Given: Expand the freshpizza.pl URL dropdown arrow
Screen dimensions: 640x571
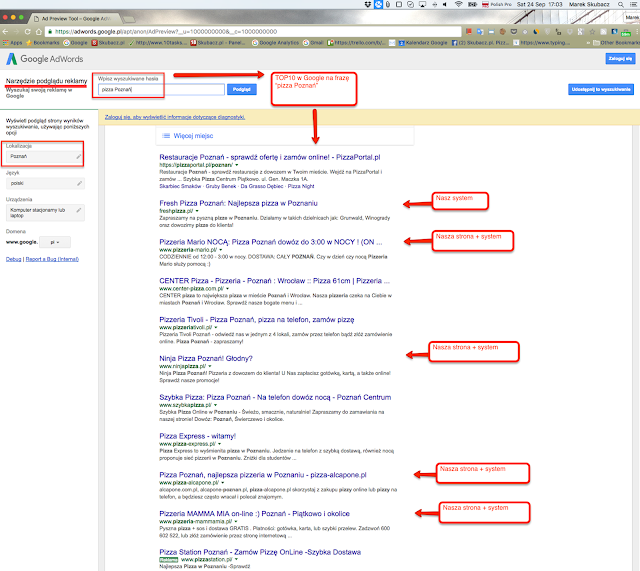Looking at the screenshot, I should [197, 211].
